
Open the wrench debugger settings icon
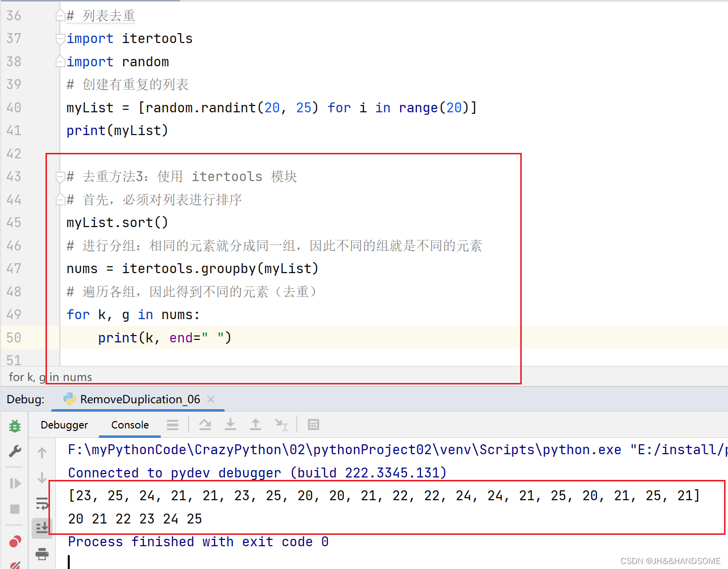click(x=15, y=451)
